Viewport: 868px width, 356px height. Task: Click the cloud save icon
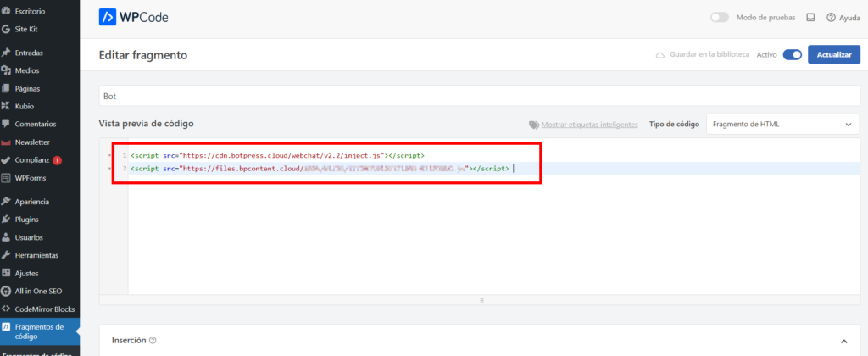point(659,55)
